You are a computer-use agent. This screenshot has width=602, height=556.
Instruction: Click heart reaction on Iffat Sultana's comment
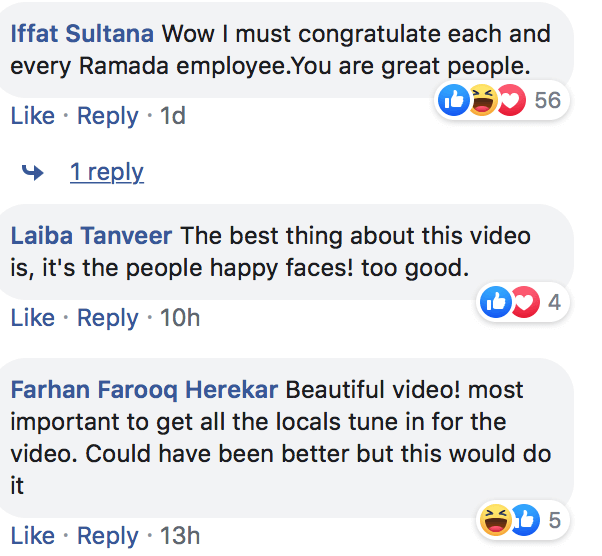click(x=512, y=100)
